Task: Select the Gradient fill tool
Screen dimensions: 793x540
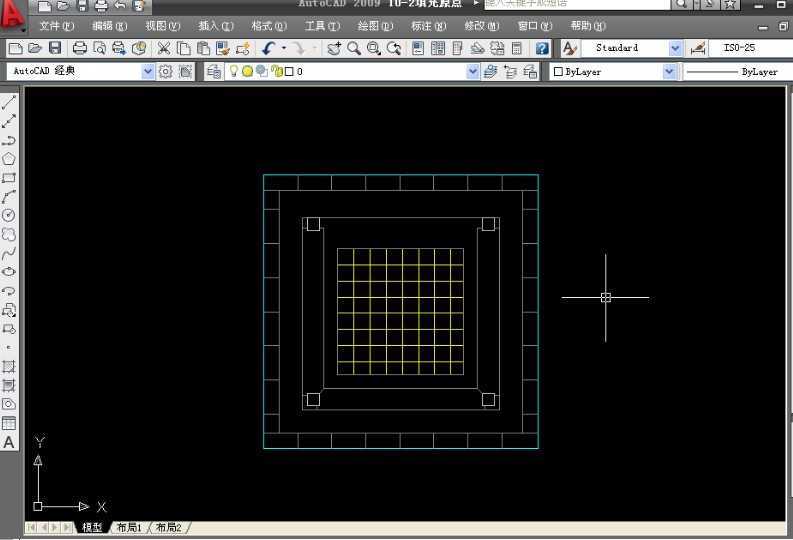Action: (9, 385)
